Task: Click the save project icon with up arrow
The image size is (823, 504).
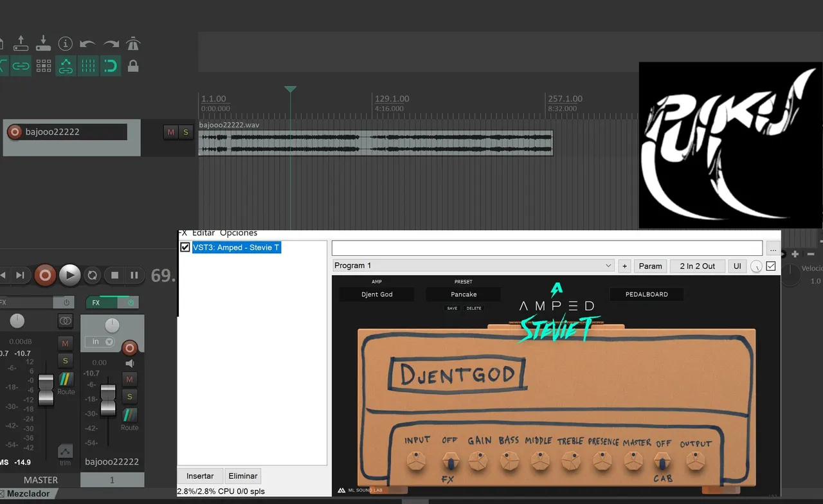Action: pos(21,43)
